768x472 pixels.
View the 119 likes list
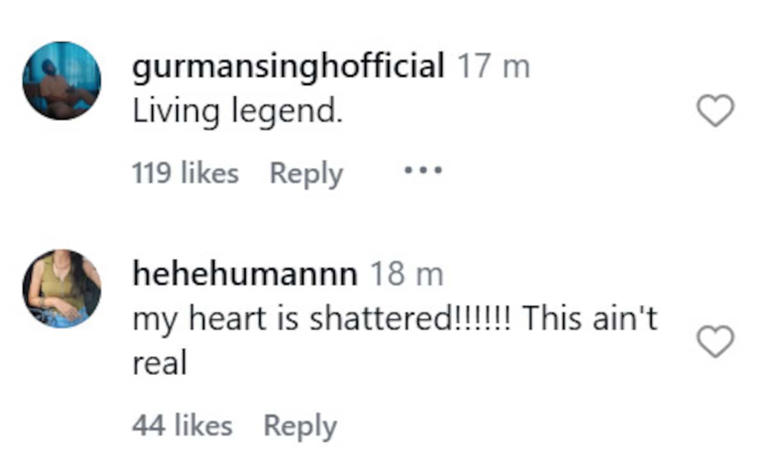pyautogui.click(x=185, y=173)
